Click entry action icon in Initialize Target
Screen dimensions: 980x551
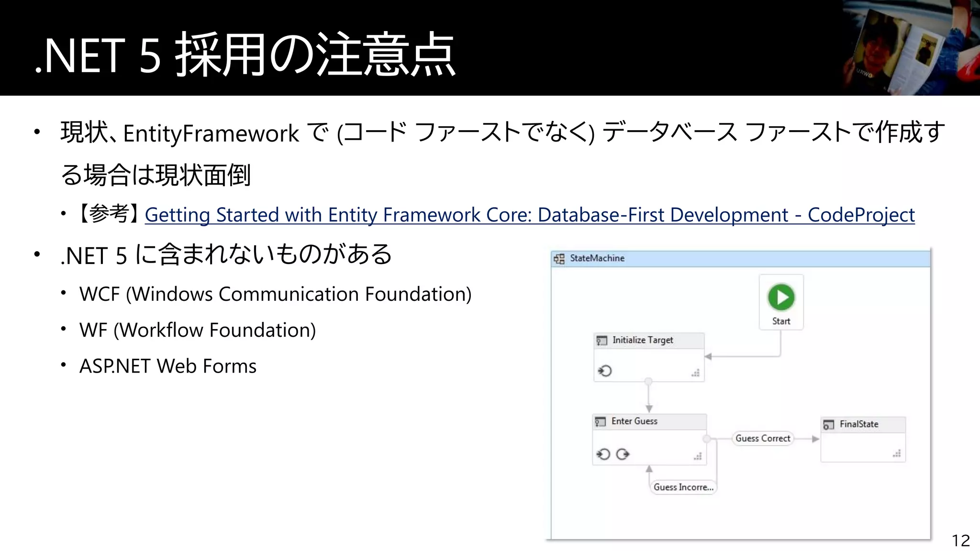pos(605,371)
